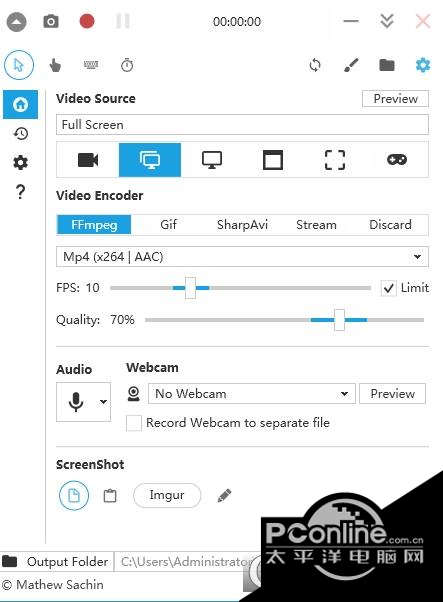Toggle the keystrokes keyboard icon
The image size is (443, 602).
pos(91,65)
